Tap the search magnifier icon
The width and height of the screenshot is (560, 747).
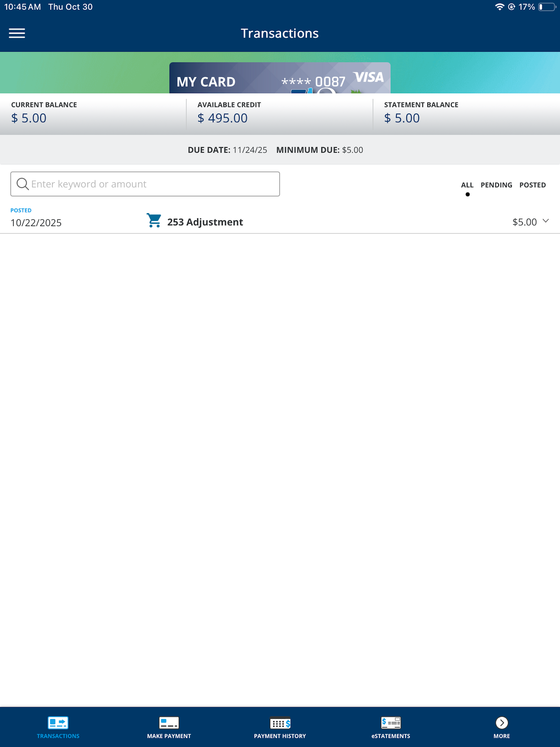tap(23, 184)
